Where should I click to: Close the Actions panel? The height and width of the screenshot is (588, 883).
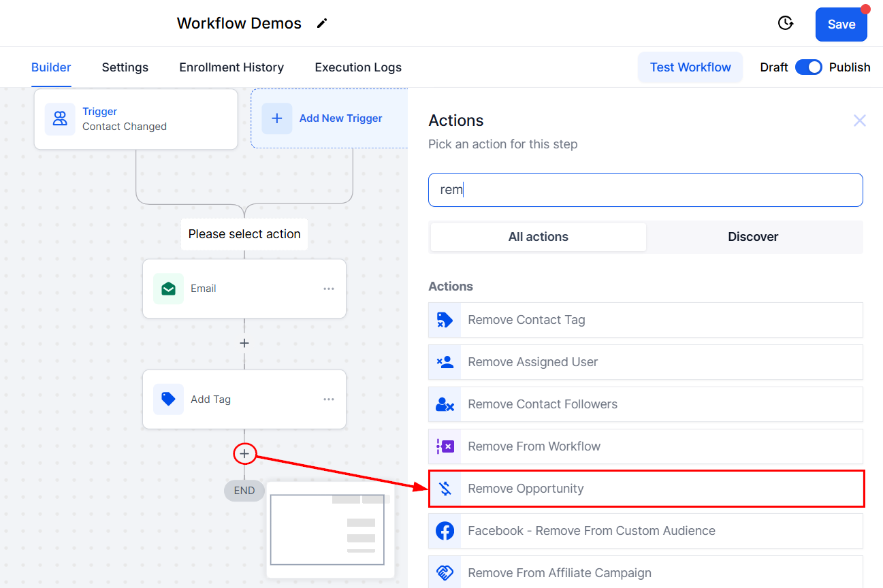point(860,120)
